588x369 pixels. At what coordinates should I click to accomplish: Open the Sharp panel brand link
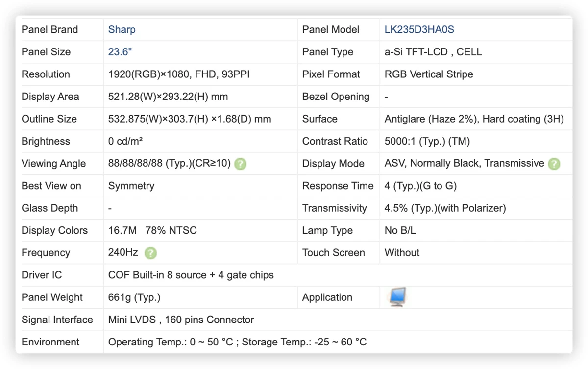(x=122, y=29)
